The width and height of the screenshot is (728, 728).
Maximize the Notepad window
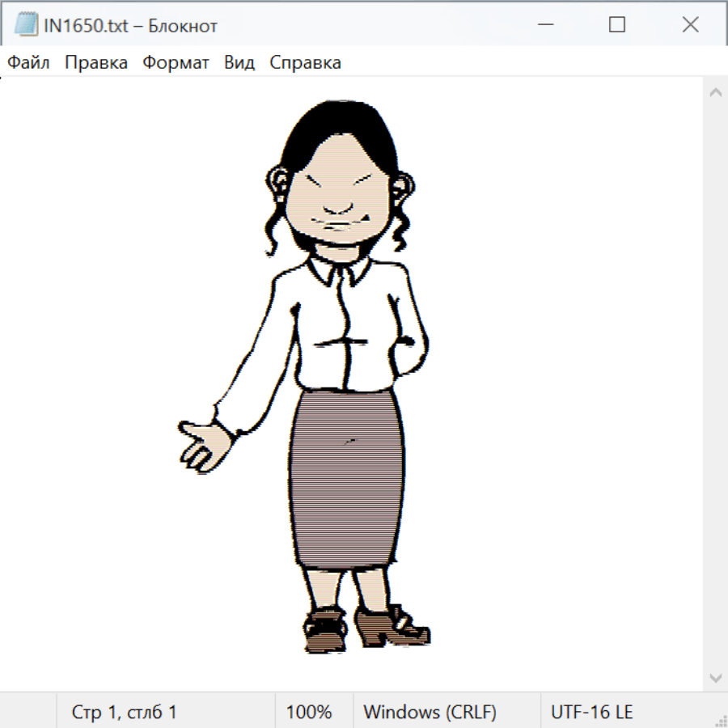coord(616,25)
